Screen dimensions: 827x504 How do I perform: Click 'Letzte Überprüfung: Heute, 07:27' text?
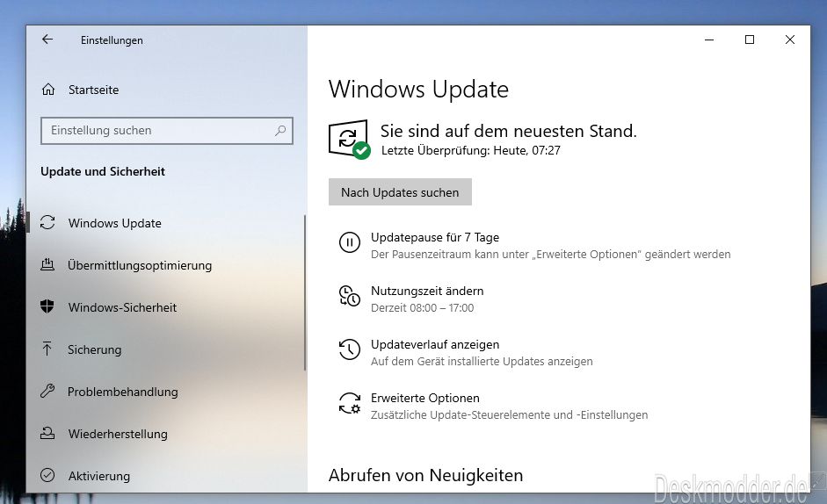(x=470, y=151)
